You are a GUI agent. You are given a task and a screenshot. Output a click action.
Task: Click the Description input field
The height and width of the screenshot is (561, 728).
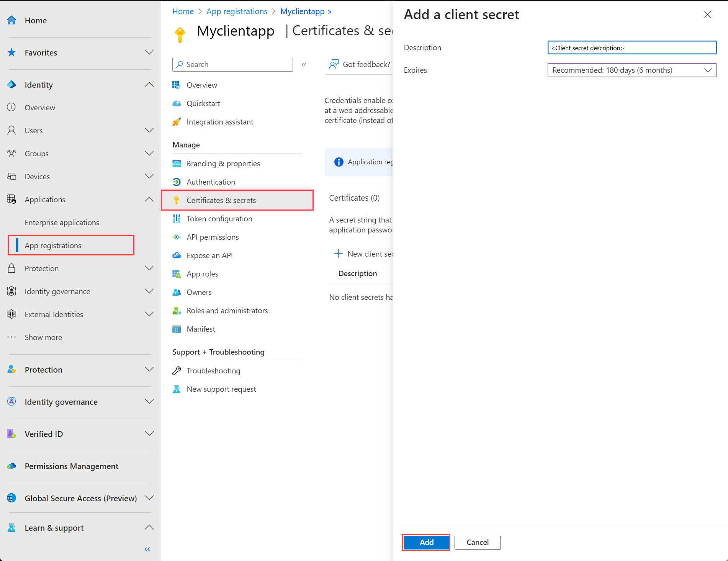coord(631,47)
